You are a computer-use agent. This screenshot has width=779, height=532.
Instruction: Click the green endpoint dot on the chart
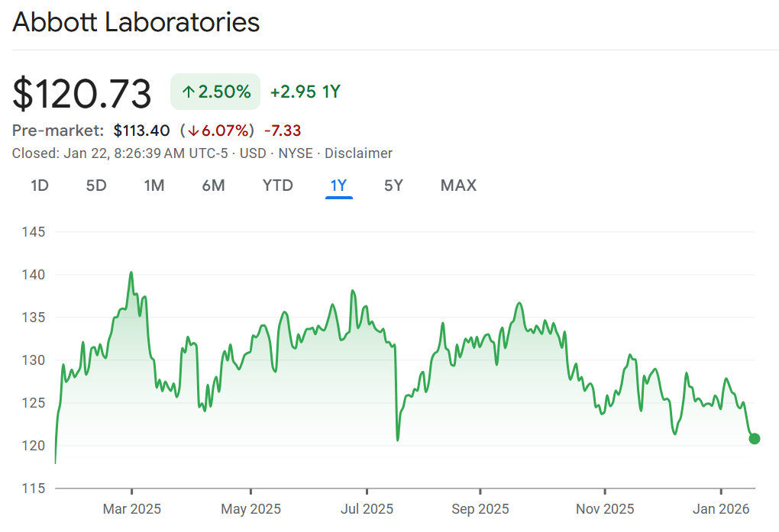coord(755,438)
